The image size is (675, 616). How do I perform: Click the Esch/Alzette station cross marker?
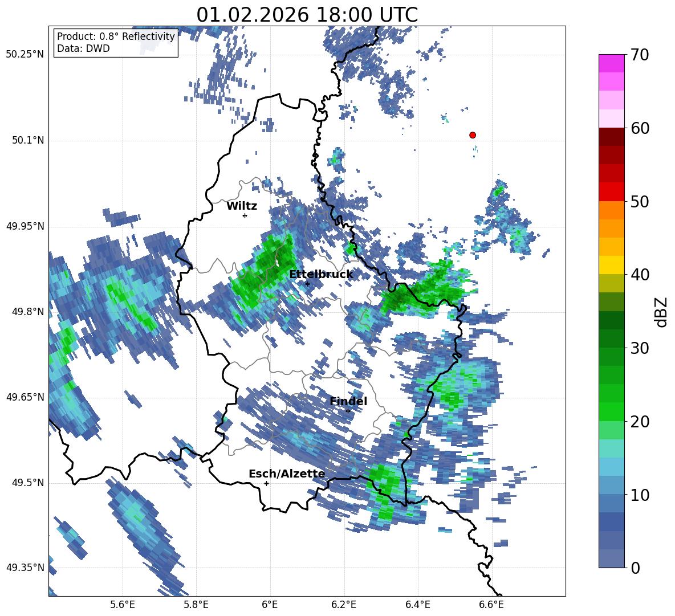pos(266,483)
